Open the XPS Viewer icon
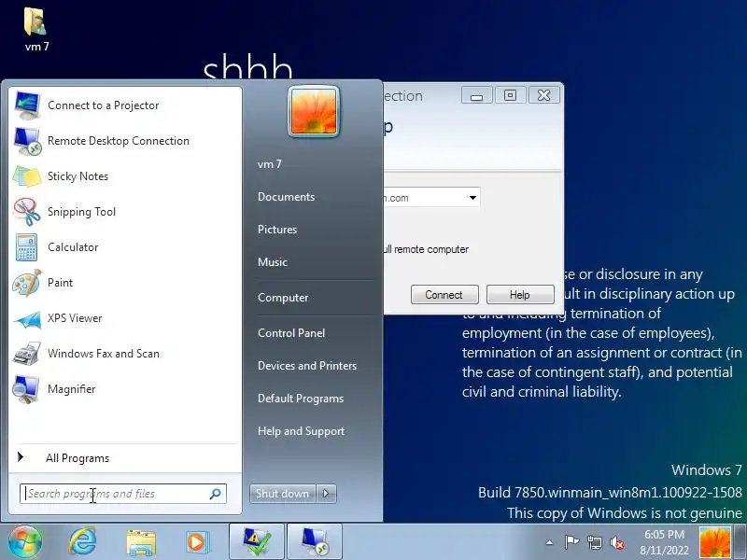 (x=27, y=318)
